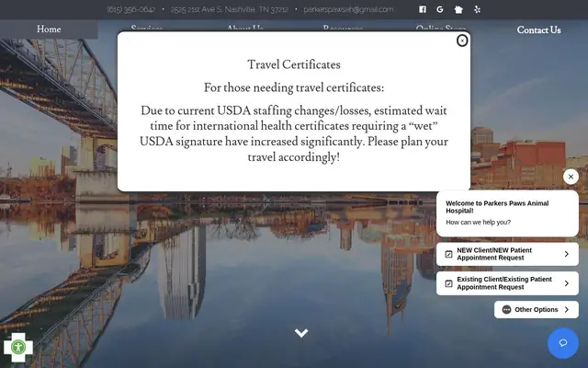Open the Nextdoor house icon
588x368 pixels.
458,9
